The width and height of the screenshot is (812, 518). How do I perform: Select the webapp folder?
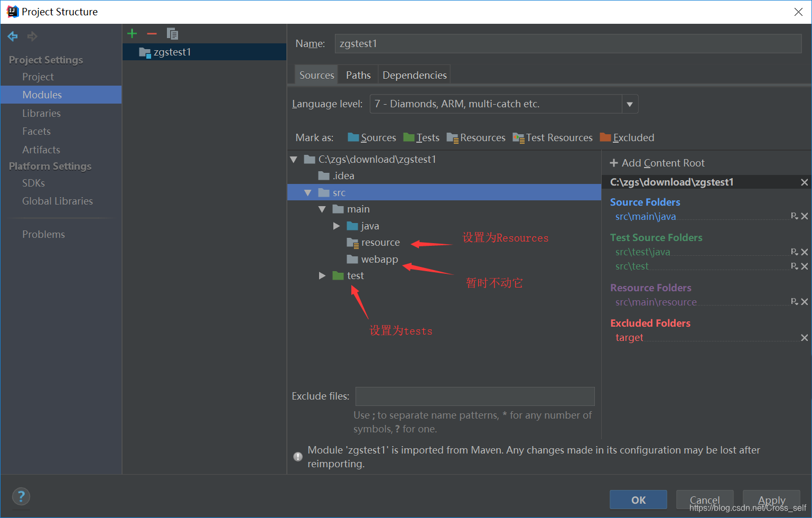(372, 259)
